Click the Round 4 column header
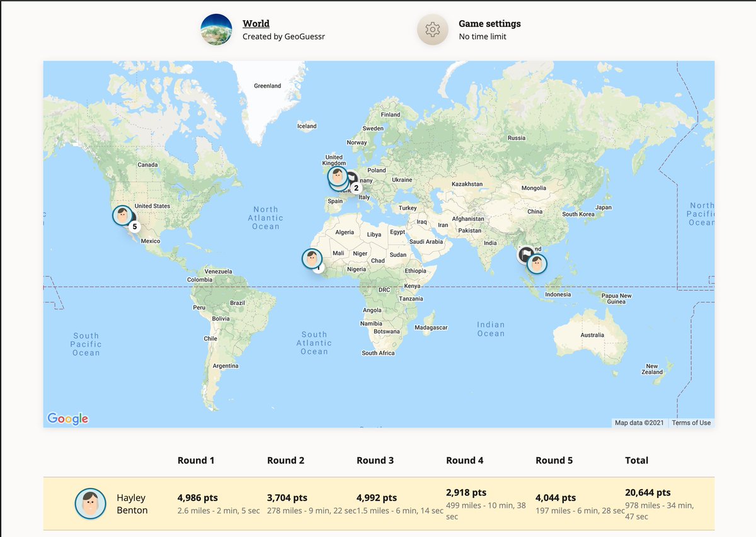The height and width of the screenshot is (537, 756). pyautogui.click(x=464, y=460)
